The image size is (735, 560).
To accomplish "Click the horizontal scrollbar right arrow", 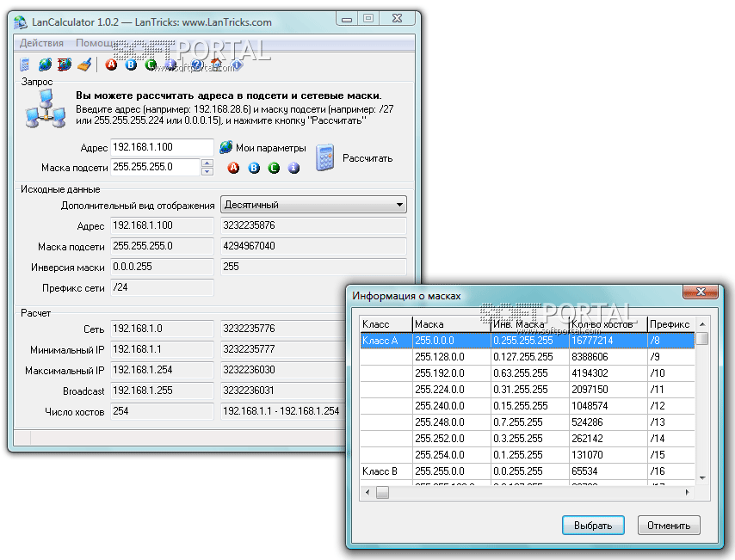I will pyautogui.click(x=687, y=492).
